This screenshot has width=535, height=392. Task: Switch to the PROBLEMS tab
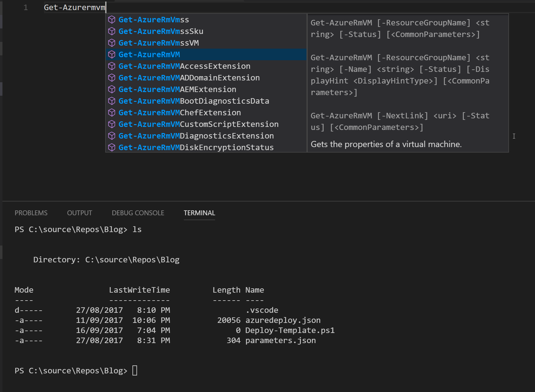31,213
